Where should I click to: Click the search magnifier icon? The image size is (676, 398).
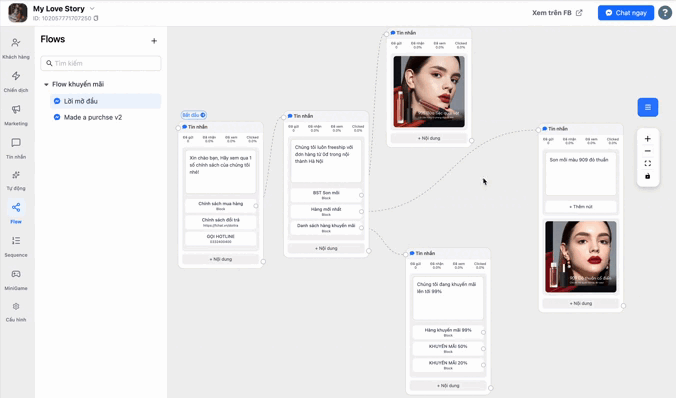pos(49,63)
